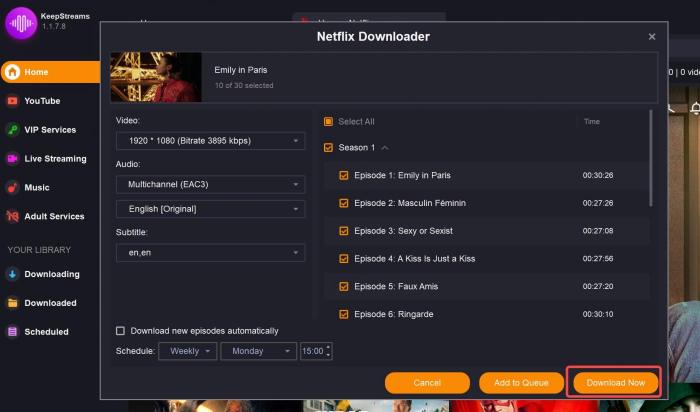Viewport: 700px width, 412px height.
Task: Open the Weekly schedule dropdown
Action: (187, 351)
